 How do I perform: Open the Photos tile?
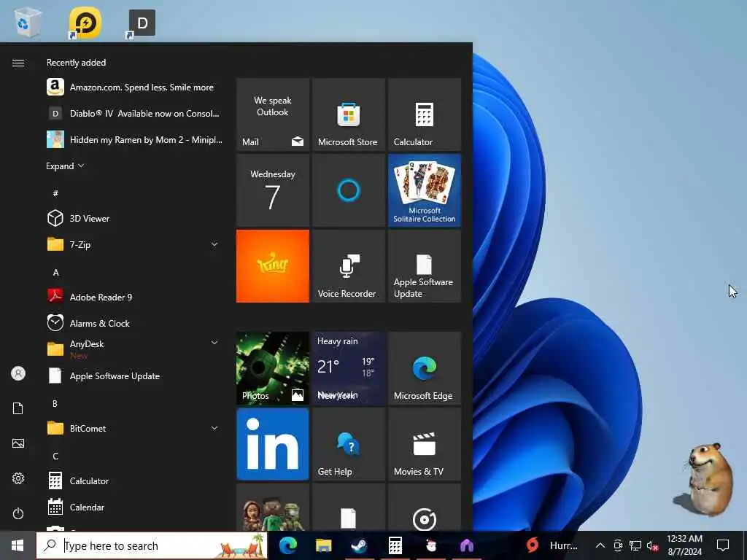click(273, 368)
